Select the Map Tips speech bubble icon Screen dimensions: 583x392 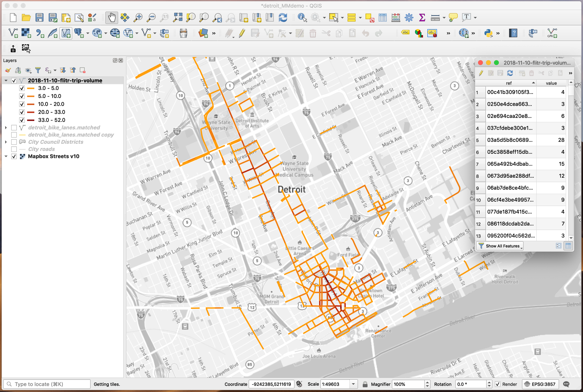click(453, 17)
